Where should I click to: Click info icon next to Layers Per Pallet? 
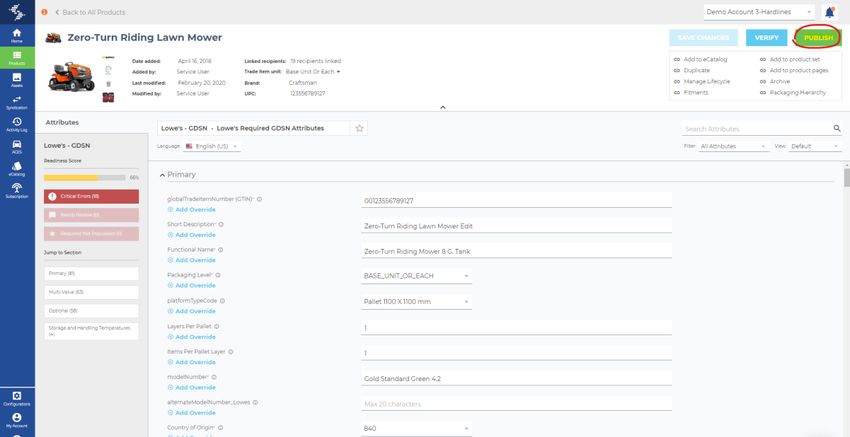click(x=216, y=326)
